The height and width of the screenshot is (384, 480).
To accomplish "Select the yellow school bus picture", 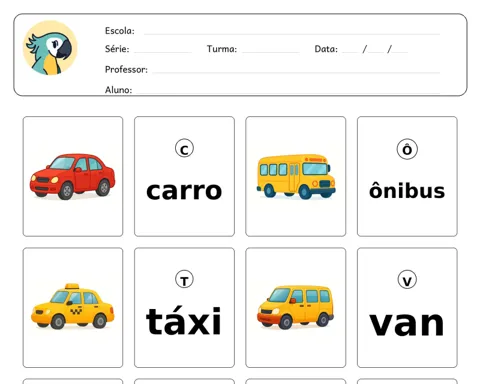I will [296, 176].
